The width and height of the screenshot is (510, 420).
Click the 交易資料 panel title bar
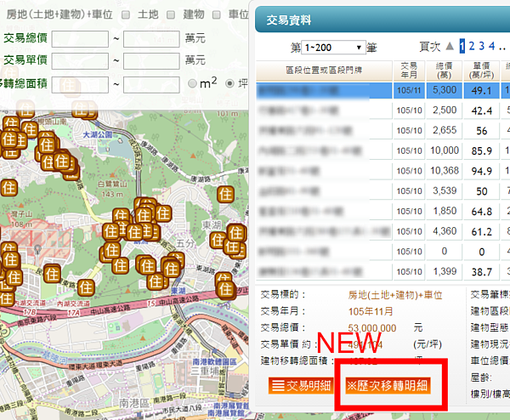click(x=382, y=20)
